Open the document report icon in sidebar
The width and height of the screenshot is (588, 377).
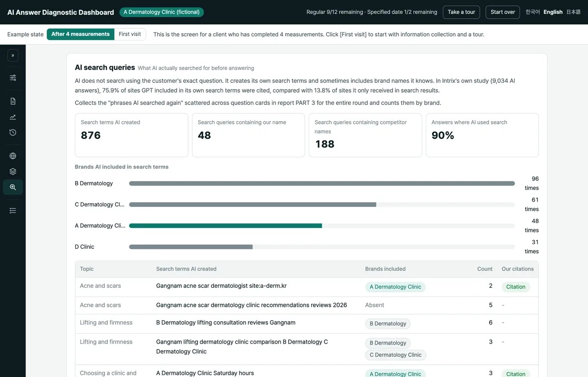(x=13, y=101)
